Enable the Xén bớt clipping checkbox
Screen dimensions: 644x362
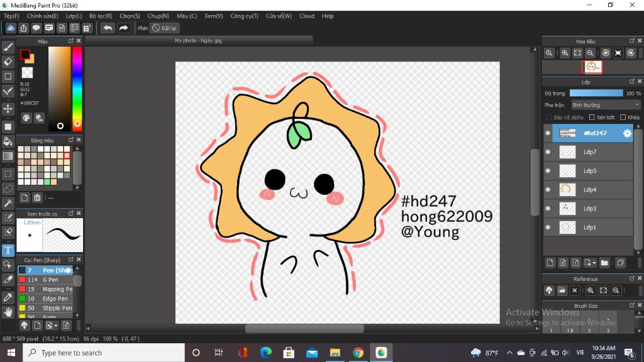click(592, 118)
